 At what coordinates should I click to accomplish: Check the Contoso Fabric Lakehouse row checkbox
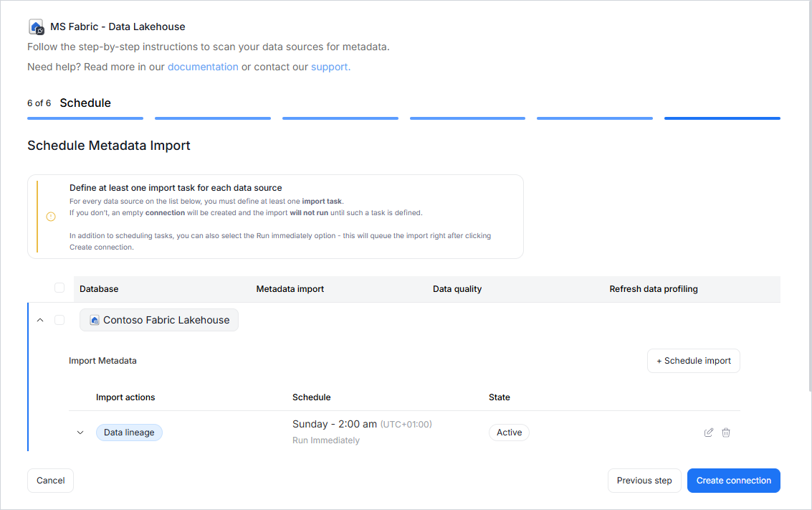(x=59, y=320)
